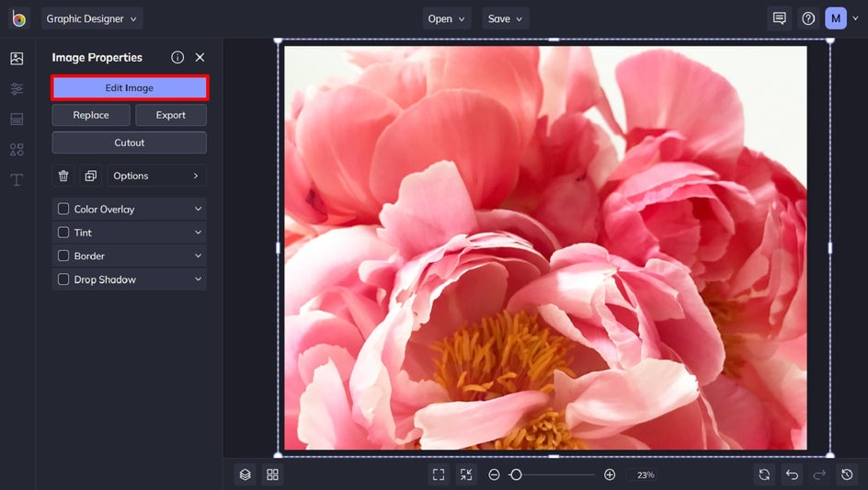
Task: Zoom in with plus icon
Action: (610, 474)
